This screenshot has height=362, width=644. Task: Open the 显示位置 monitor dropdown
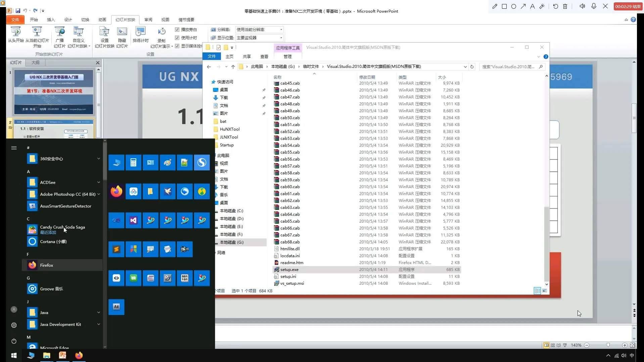tap(281, 38)
